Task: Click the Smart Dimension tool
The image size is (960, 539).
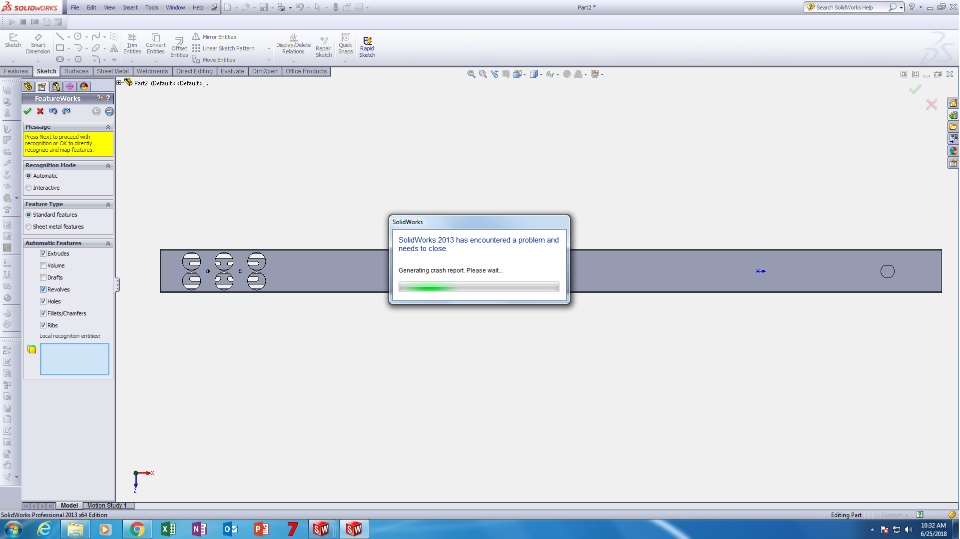Action: [x=38, y=45]
